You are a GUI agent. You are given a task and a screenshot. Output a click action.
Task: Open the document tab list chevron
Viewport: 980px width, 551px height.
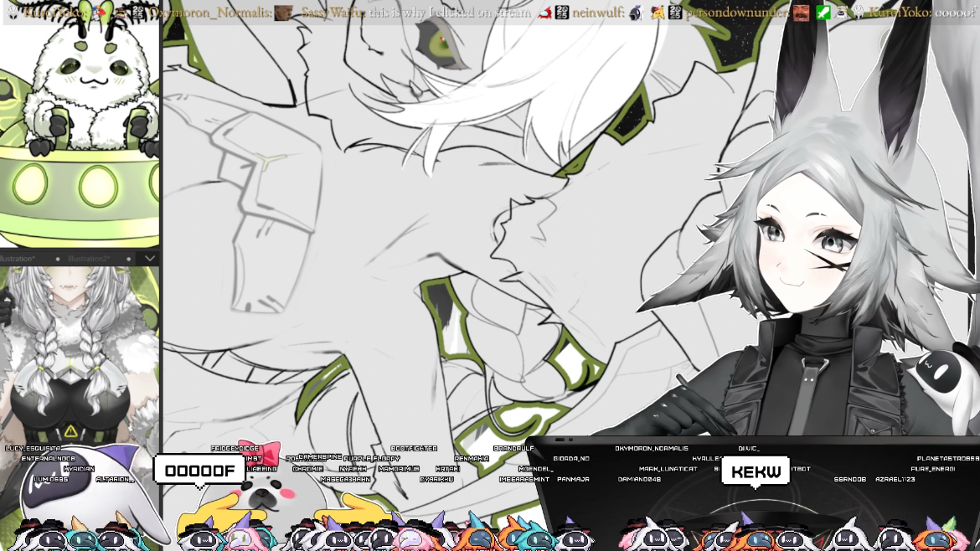point(150,258)
